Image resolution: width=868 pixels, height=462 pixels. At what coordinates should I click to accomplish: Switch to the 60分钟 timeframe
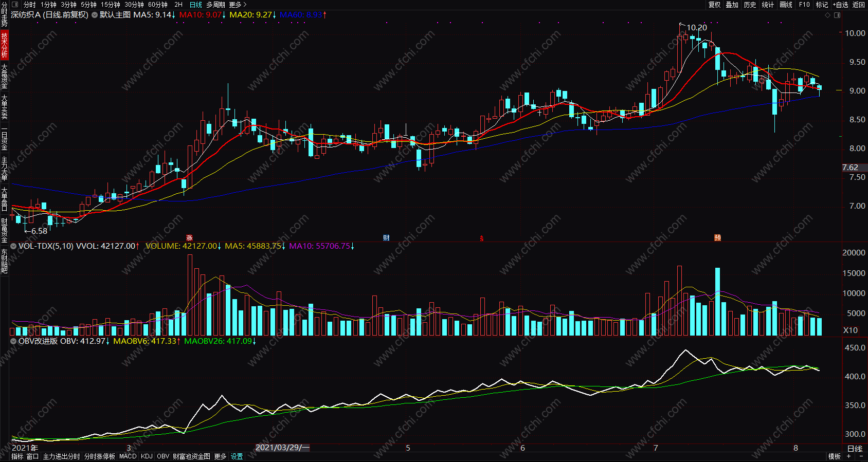pyautogui.click(x=158, y=5)
